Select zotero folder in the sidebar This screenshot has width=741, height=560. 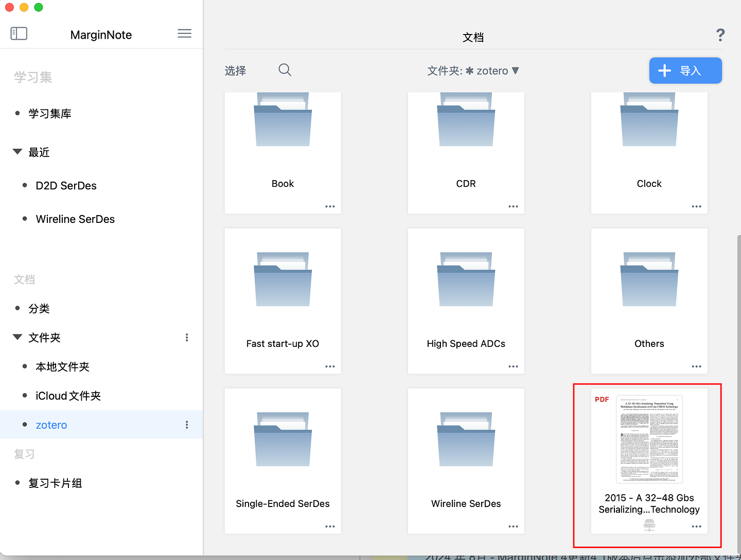(x=101, y=425)
